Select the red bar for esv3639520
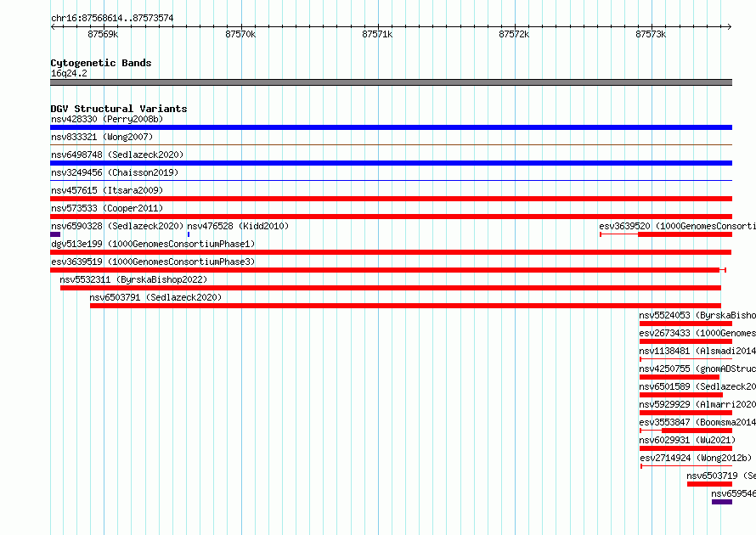 685,234
